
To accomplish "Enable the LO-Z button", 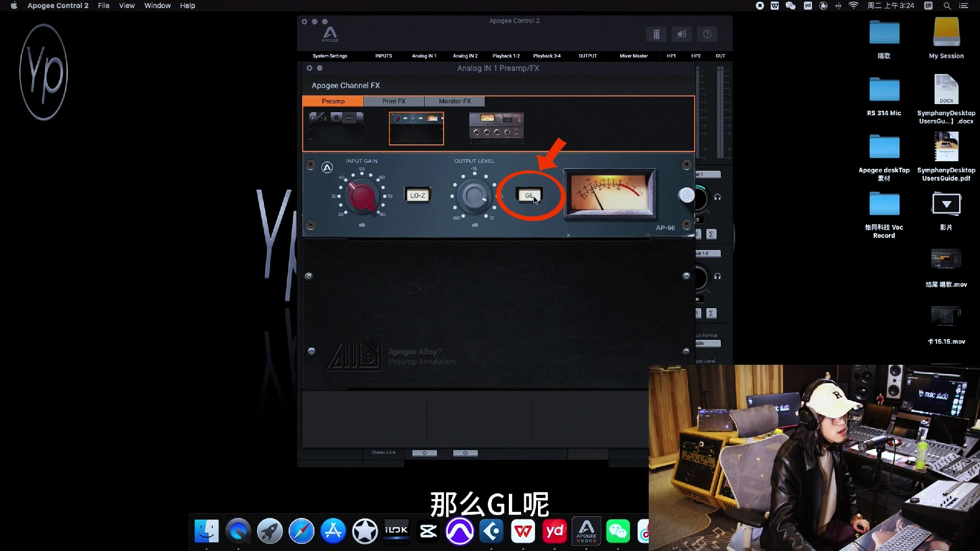I will [418, 195].
